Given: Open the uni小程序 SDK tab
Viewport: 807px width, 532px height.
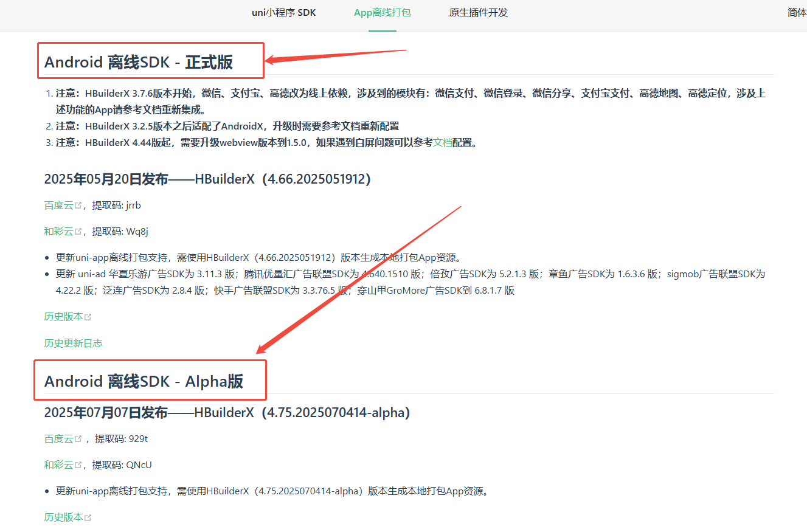Looking at the screenshot, I should click(x=283, y=13).
